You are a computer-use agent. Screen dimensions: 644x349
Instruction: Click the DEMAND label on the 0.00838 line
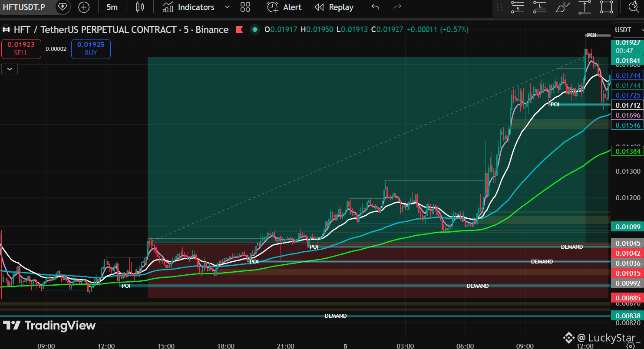(x=336, y=316)
